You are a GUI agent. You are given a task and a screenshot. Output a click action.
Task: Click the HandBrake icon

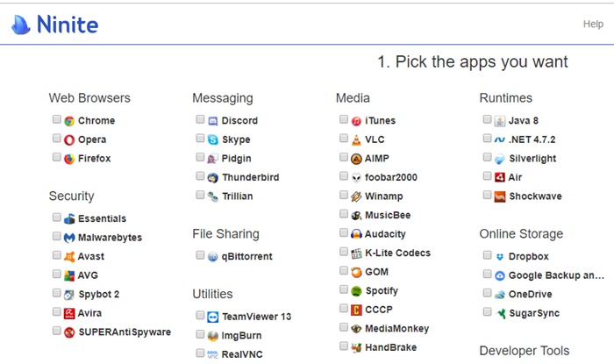pyautogui.click(x=356, y=347)
